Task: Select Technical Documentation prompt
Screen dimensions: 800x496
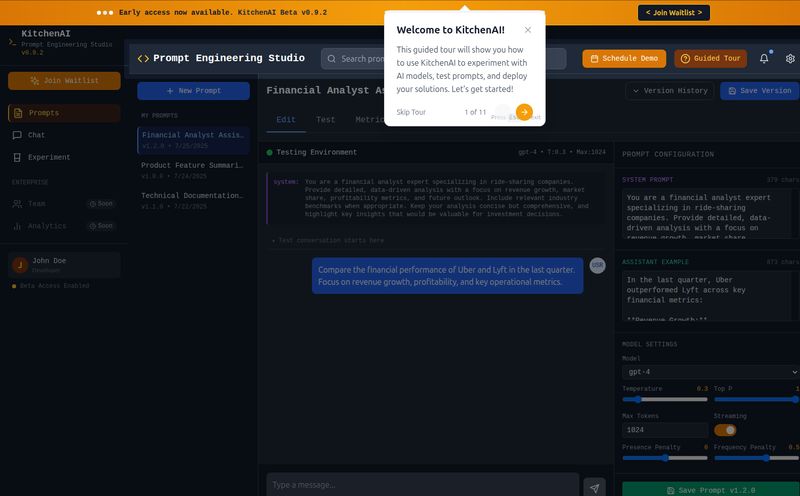Action: (193, 201)
